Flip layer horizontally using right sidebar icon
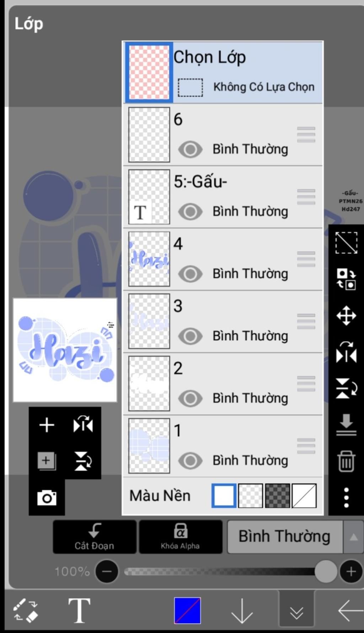Image resolution: width=364 pixels, height=633 pixels. point(346,352)
